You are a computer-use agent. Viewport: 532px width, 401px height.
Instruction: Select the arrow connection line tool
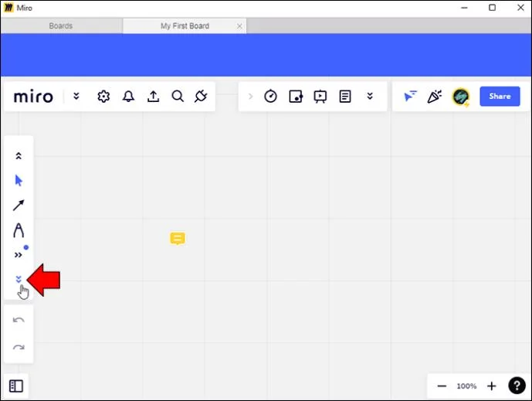point(19,206)
